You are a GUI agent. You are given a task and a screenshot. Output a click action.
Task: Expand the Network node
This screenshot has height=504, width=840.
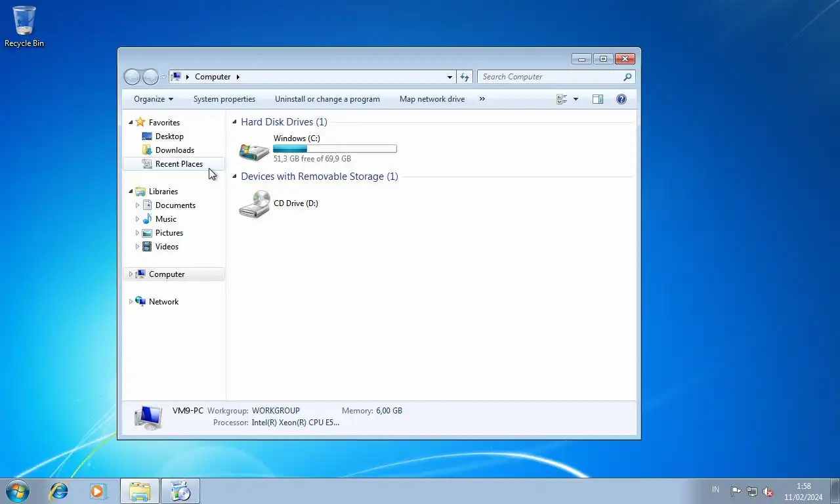131,302
